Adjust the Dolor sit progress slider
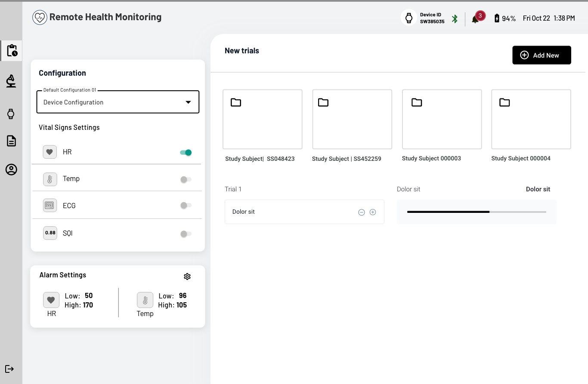The image size is (588, 384). [477, 212]
